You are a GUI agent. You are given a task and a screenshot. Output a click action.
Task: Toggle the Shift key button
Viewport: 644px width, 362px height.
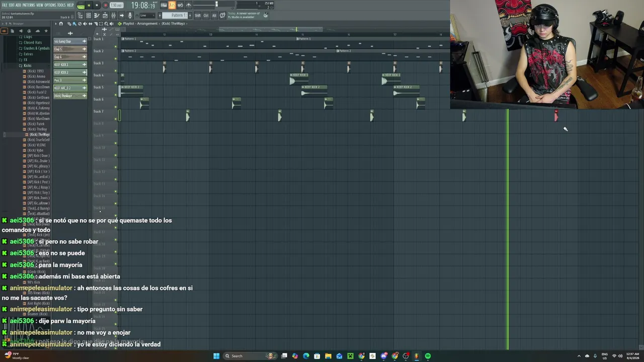point(198,16)
